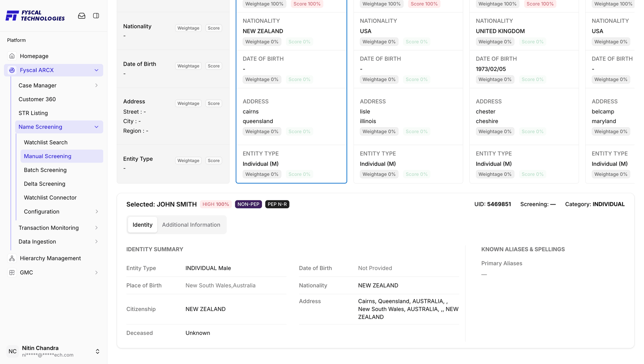Click the lisle address text
The width and height of the screenshot is (644, 364).
365,112
